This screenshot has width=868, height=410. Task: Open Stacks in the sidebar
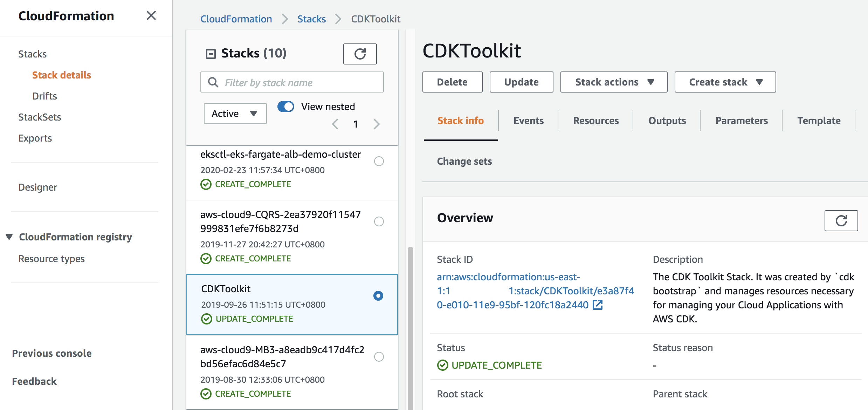(x=32, y=54)
